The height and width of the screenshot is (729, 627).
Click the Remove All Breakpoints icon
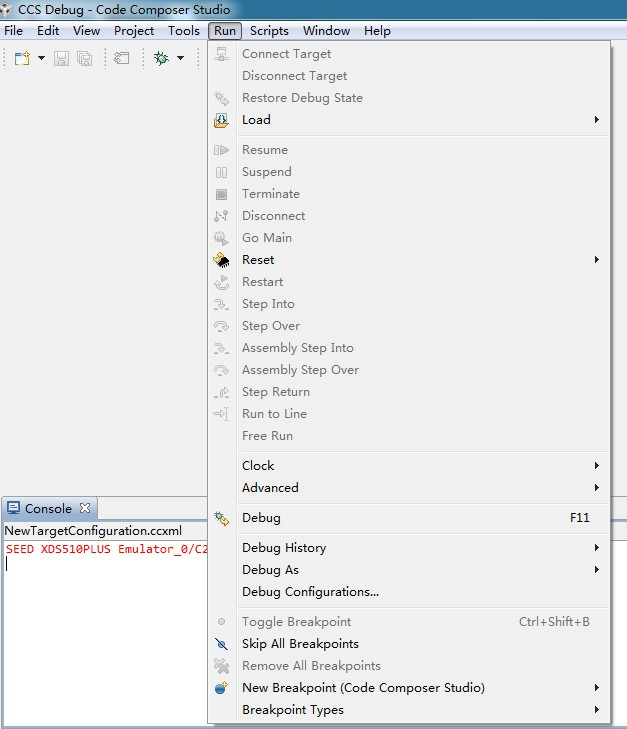[x=221, y=666]
